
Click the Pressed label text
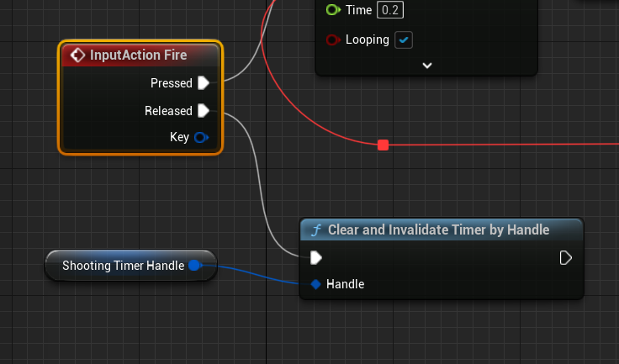pyautogui.click(x=172, y=83)
